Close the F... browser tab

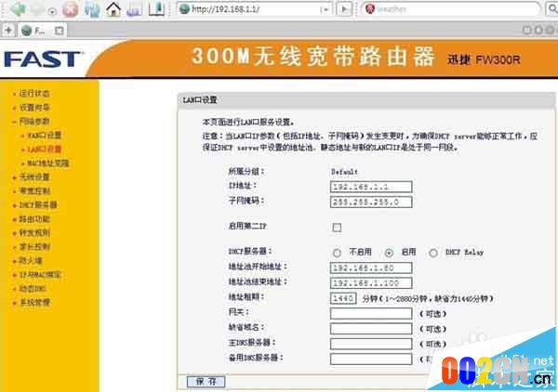coord(60,31)
